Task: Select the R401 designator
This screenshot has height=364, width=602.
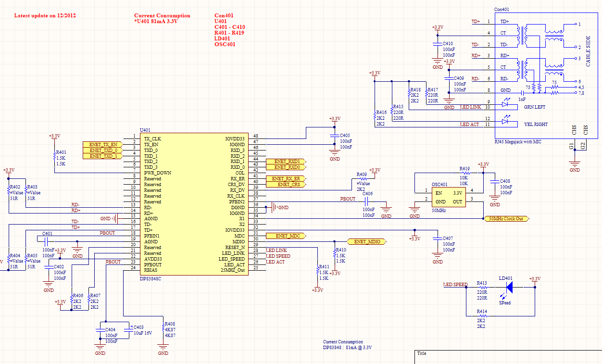Action: coord(61,152)
